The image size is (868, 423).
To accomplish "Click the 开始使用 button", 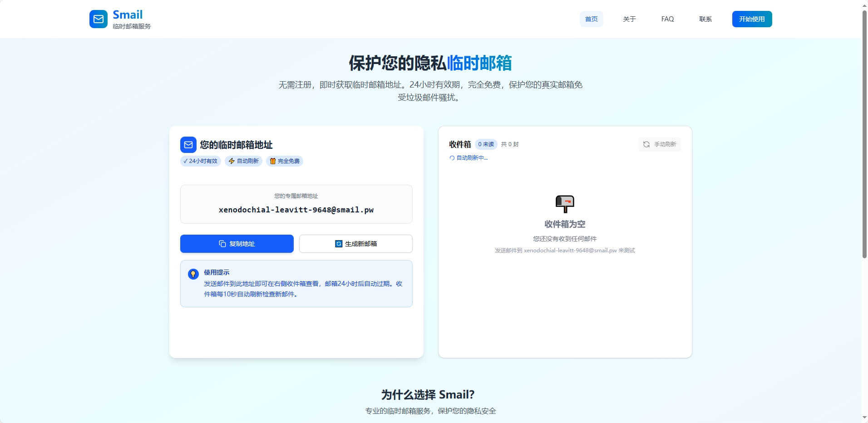I will [x=751, y=19].
